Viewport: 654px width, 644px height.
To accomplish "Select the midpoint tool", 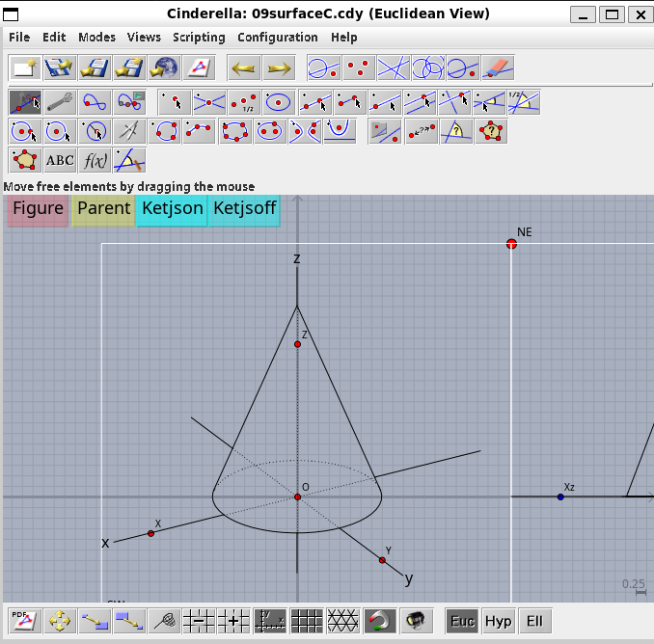I will point(244,102).
